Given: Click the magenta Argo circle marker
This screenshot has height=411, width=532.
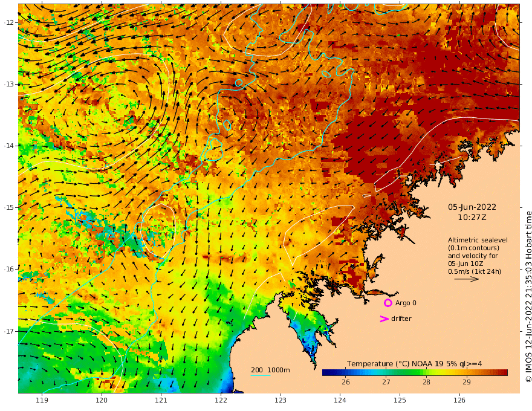Looking at the screenshot, I should pyautogui.click(x=388, y=303).
